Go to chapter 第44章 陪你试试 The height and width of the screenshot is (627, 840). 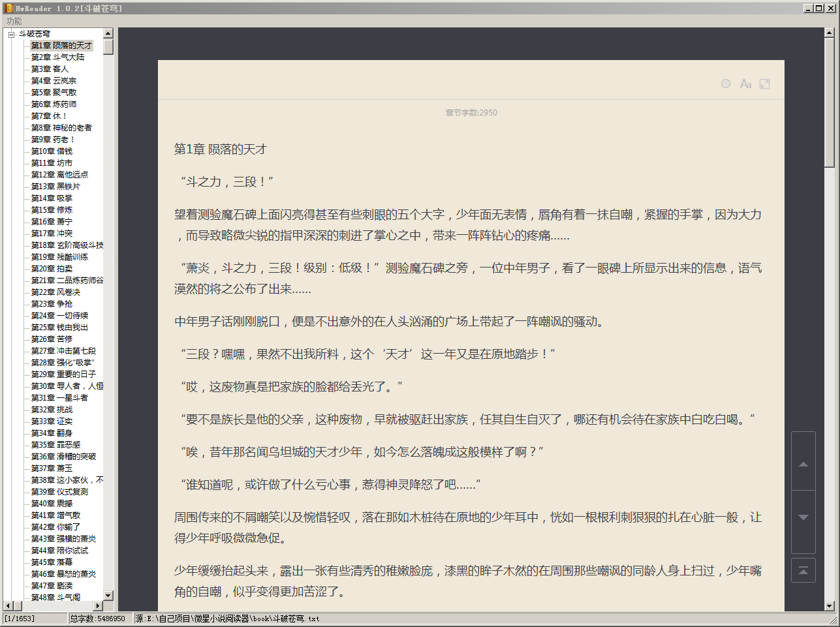point(59,551)
